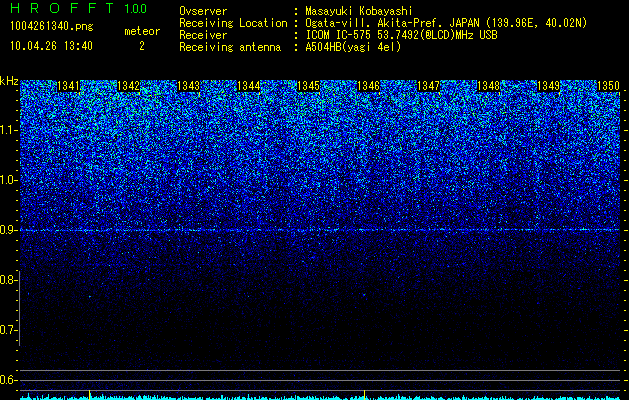Click the Receiver field label
629x400 pixels.
tap(203, 35)
